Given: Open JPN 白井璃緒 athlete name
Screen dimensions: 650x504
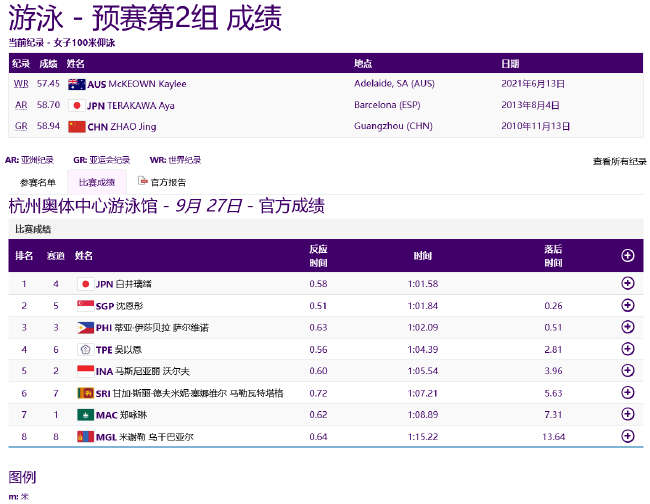Looking at the screenshot, I should [124, 284].
